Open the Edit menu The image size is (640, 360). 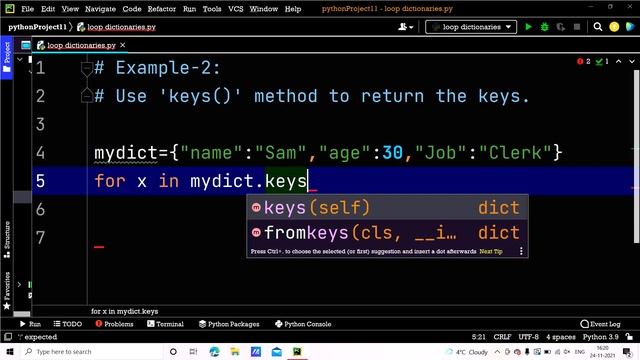(48, 9)
